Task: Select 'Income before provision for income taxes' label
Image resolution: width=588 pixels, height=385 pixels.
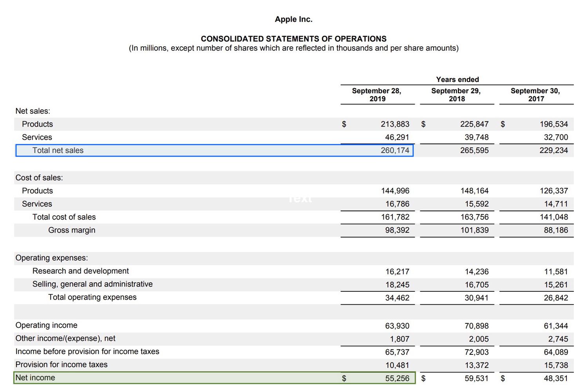Action: (87, 352)
